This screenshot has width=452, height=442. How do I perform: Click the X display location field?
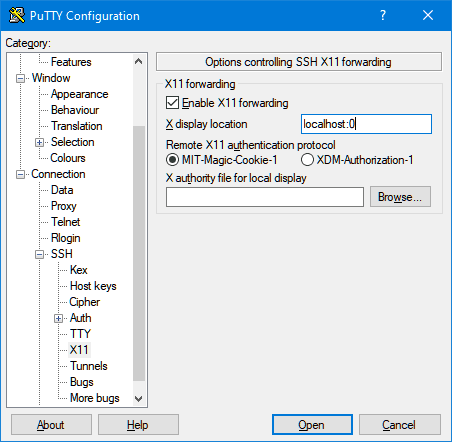tap(366, 124)
